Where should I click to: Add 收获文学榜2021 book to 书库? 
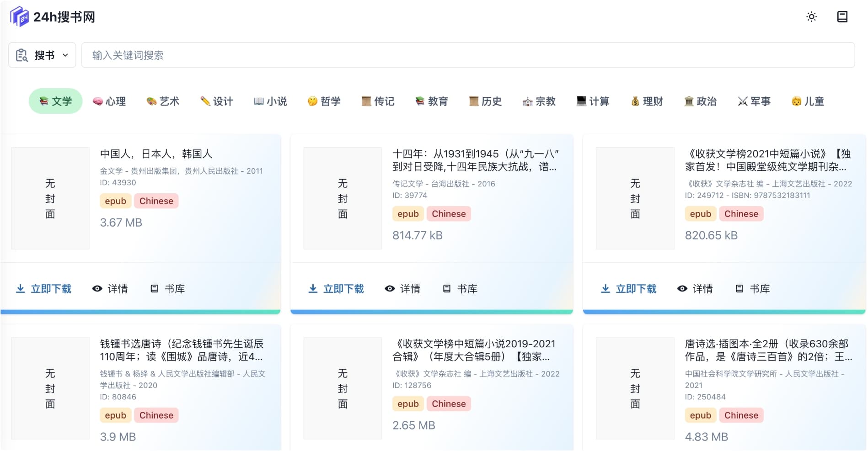coord(752,289)
